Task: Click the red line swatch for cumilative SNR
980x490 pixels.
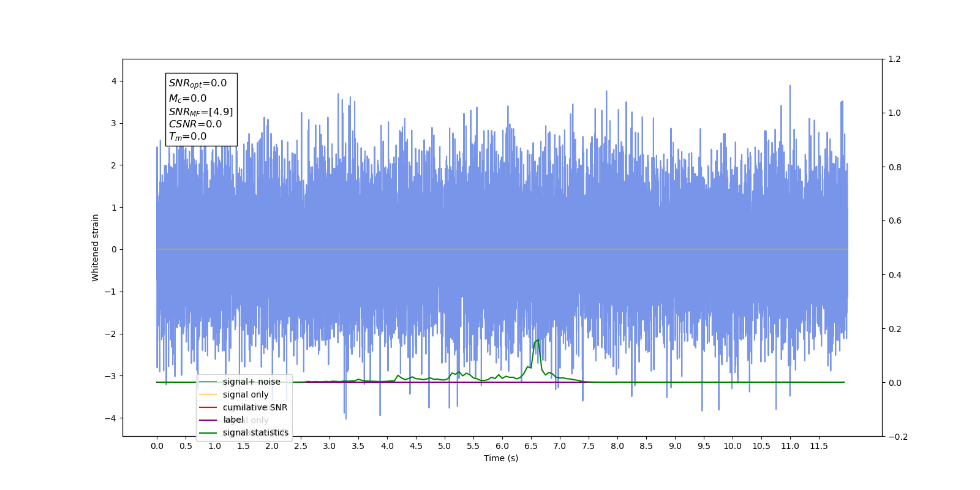Action: tap(208, 407)
